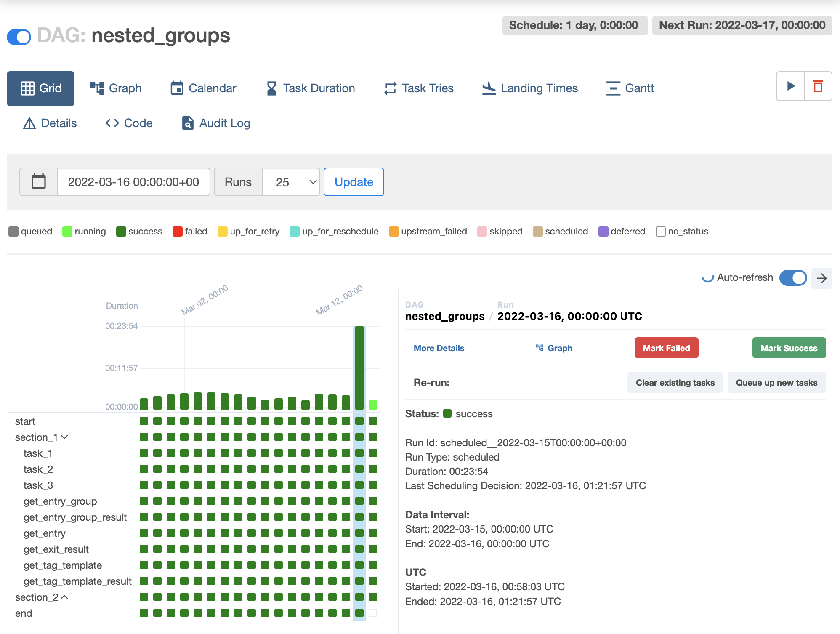Viewport: 840px width, 634px height.
Task: Toggle the nested_groups DAG pause switch
Action: pos(19,37)
